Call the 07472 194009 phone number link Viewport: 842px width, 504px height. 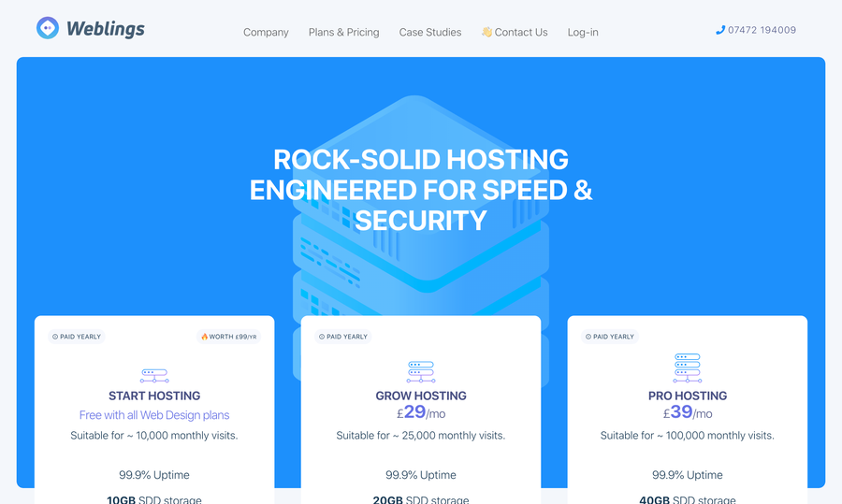(762, 30)
